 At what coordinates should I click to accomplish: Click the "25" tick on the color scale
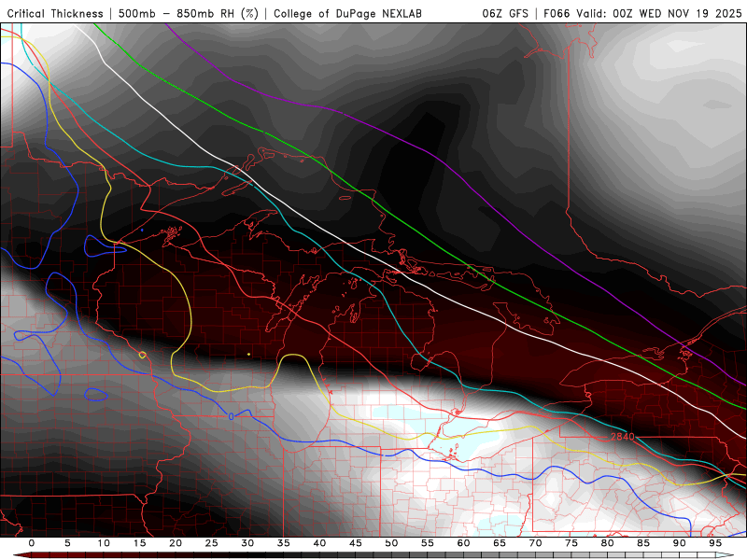[x=212, y=543]
